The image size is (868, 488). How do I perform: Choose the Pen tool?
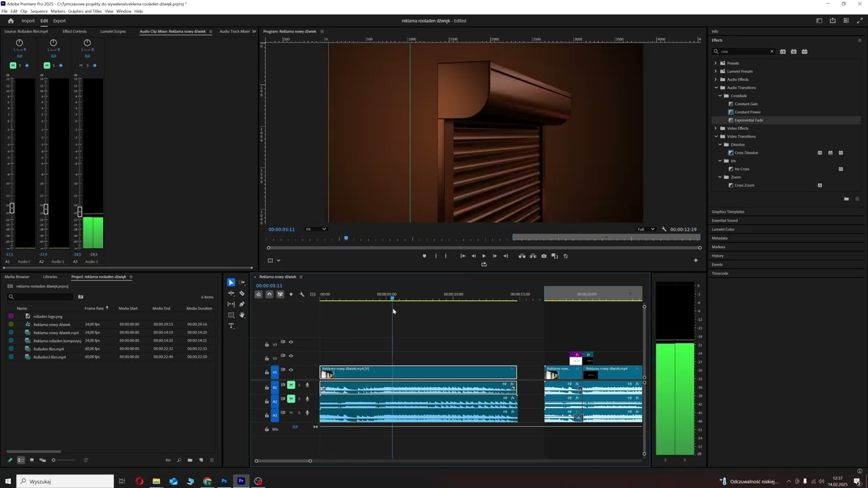click(242, 304)
